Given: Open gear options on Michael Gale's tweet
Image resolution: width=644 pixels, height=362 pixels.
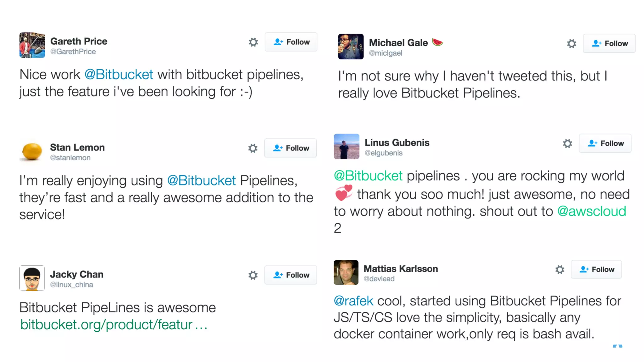Looking at the screenshot, I should [571, 44].
